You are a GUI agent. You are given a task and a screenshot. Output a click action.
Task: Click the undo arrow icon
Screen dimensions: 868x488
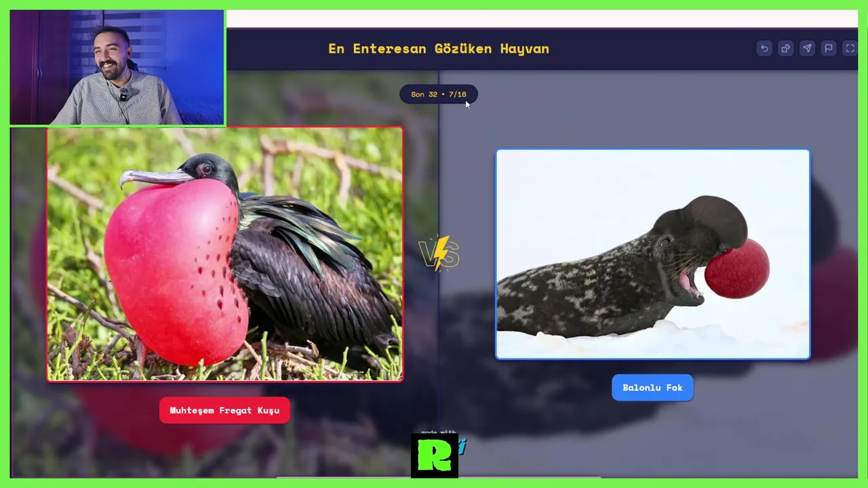[x=764, y=48]
